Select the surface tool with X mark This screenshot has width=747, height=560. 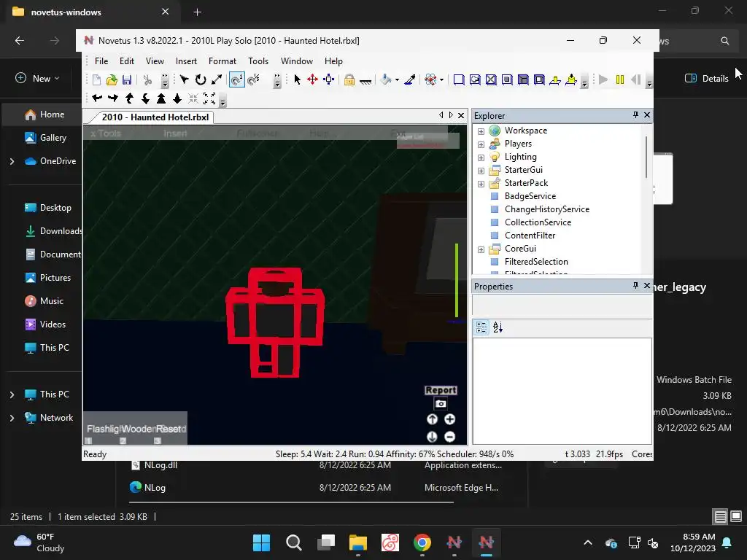[491, 79]
